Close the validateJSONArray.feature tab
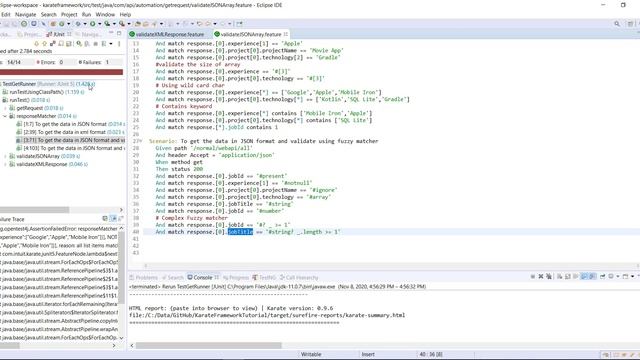640x360 pixels. tap(286, 34)
